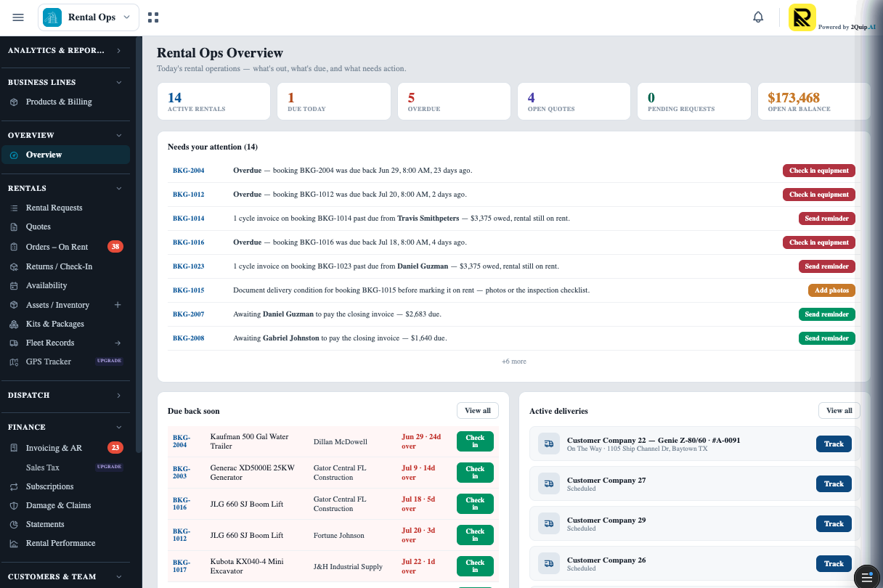Click the Rental Performance chart icon
The height and width of the screenshot is (588, 883).
(14, 544)
